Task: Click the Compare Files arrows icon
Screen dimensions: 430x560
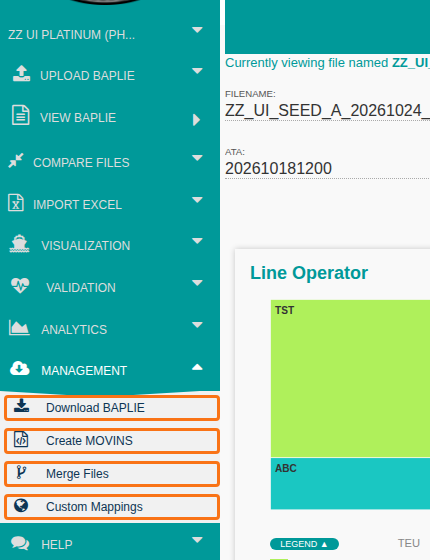Action: 16,161
